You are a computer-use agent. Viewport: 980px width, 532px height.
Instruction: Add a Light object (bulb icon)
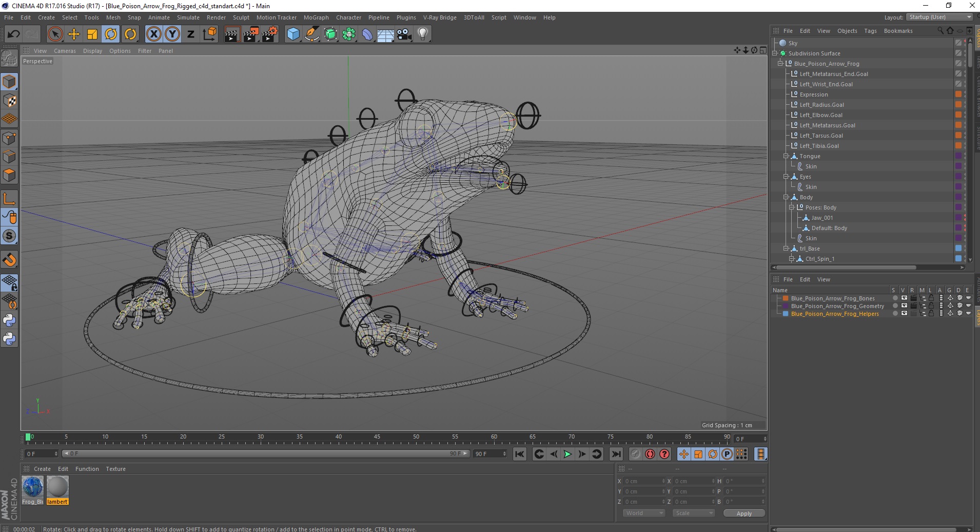(x=423, y=34)
